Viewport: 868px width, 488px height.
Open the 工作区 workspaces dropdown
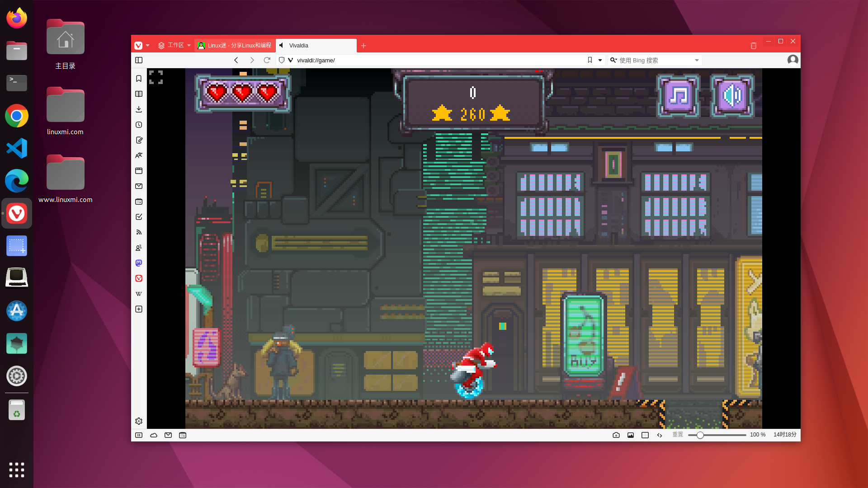(x=174, y=46)
